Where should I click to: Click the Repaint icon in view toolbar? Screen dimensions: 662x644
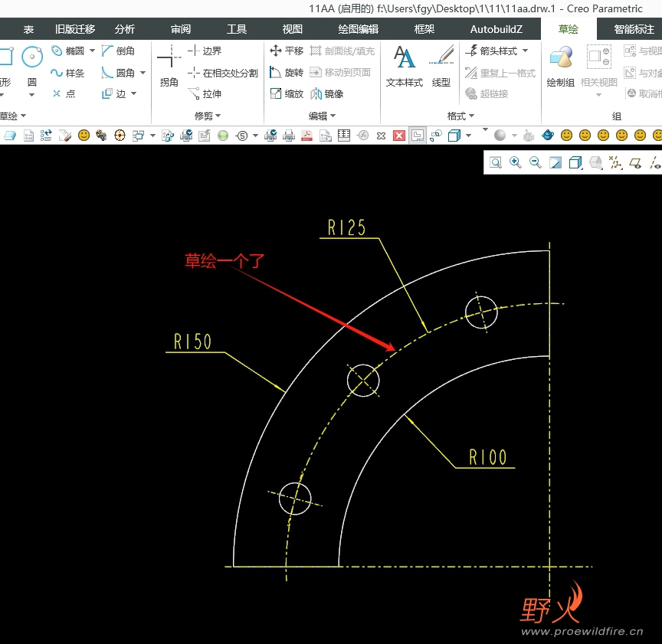tap(555, 162)
